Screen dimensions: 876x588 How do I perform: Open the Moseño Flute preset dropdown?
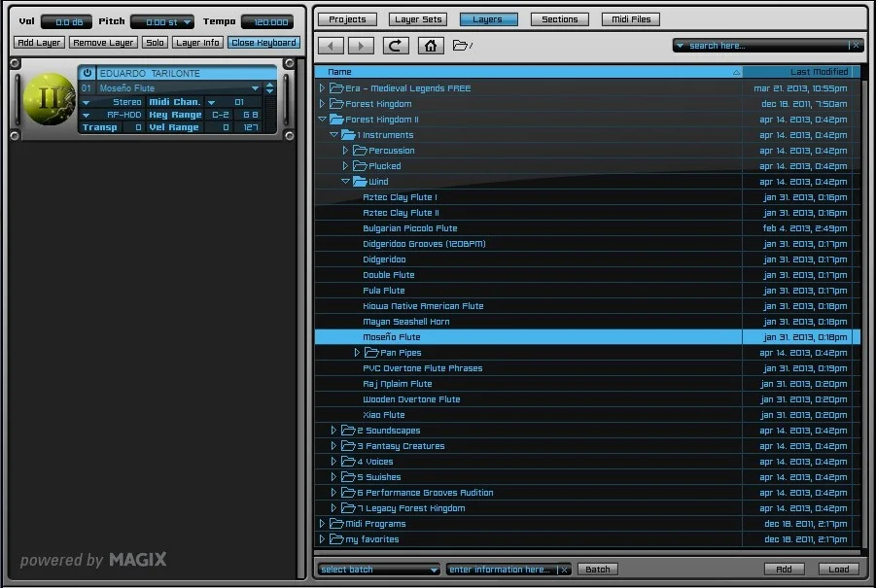point(256,88)
